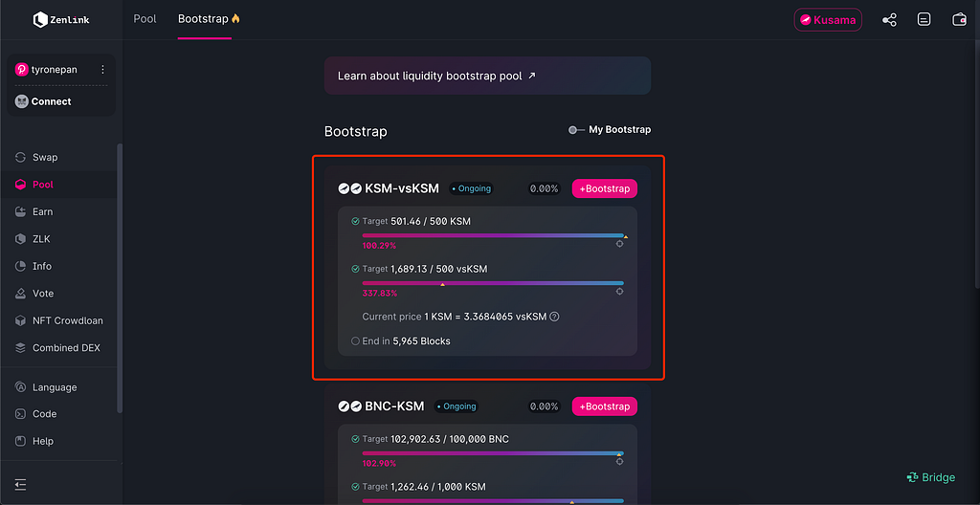Open the share icon in the header
Screen dimensions: 980x505
pyautogui.click(x=889, y=19)
